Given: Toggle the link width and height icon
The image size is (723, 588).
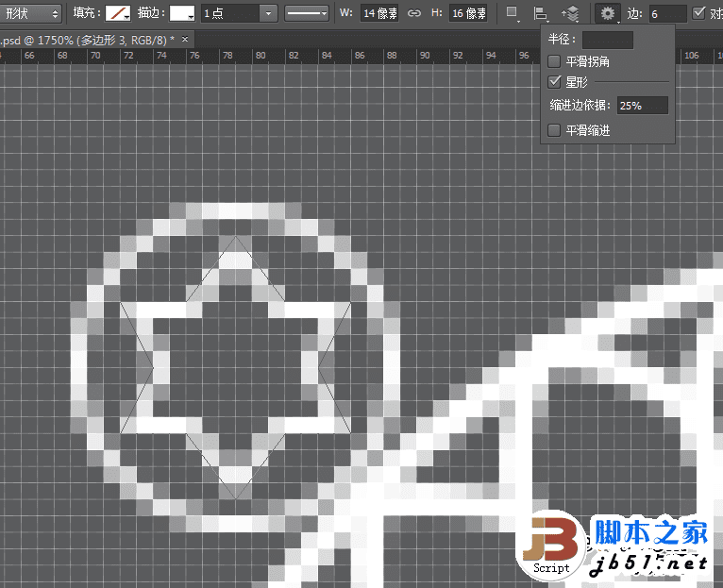Looking at the screenshot, I should (x=414, y=13).
